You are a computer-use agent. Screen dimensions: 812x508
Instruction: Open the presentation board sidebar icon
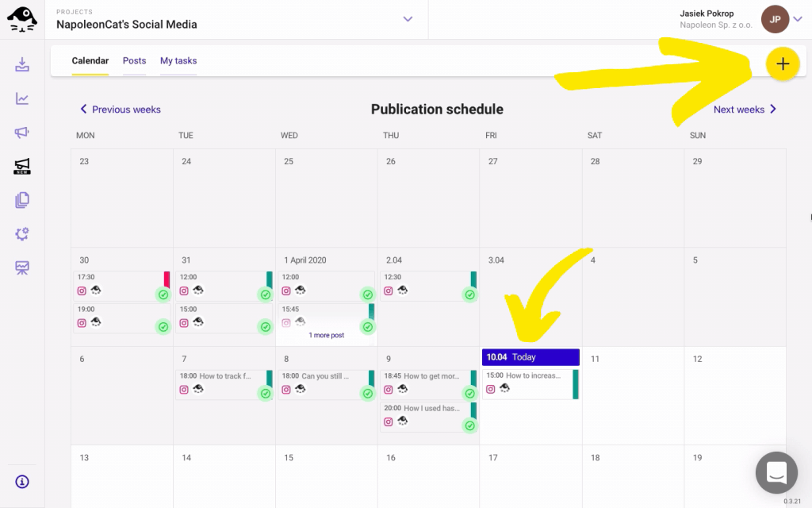[21, 267]
